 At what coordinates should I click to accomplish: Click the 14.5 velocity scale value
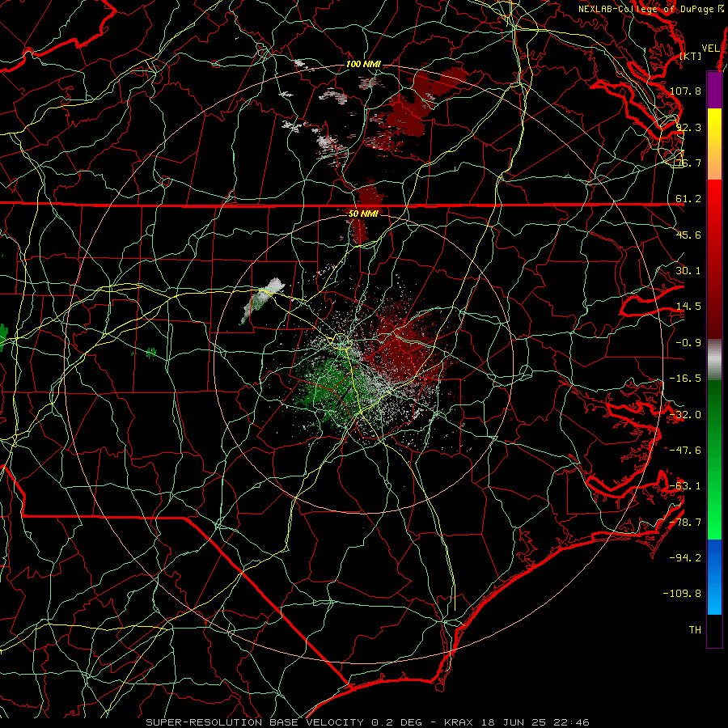688,307
